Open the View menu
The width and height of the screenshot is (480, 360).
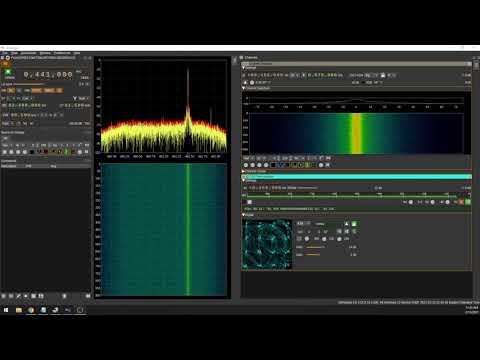(x=15, y=53)
